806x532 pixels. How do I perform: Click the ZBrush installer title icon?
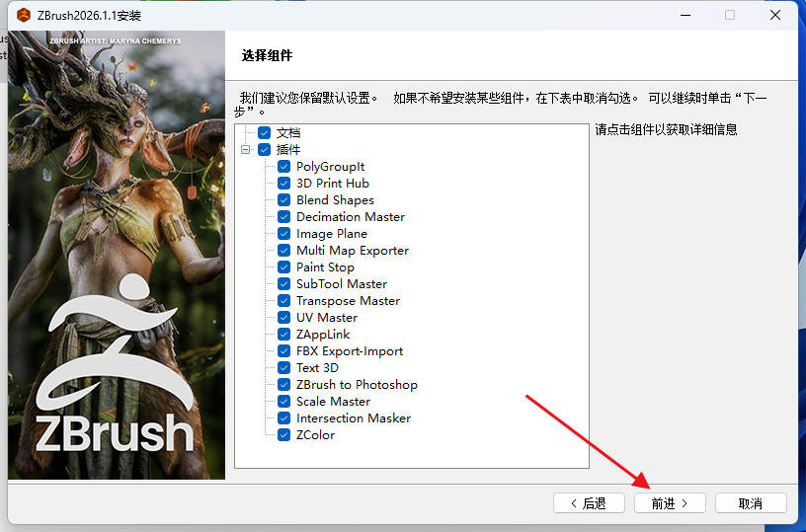24,16
